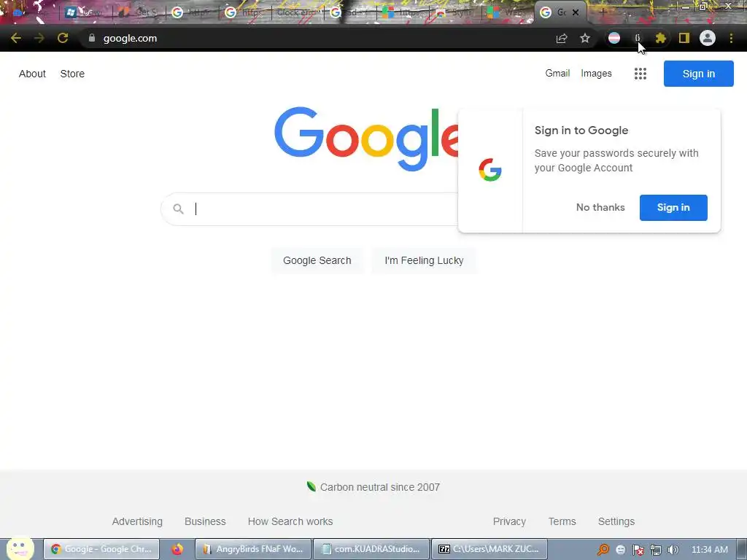Go back using the back arrow
Viewport: 747px width, 560px height.
pos(16,38)
